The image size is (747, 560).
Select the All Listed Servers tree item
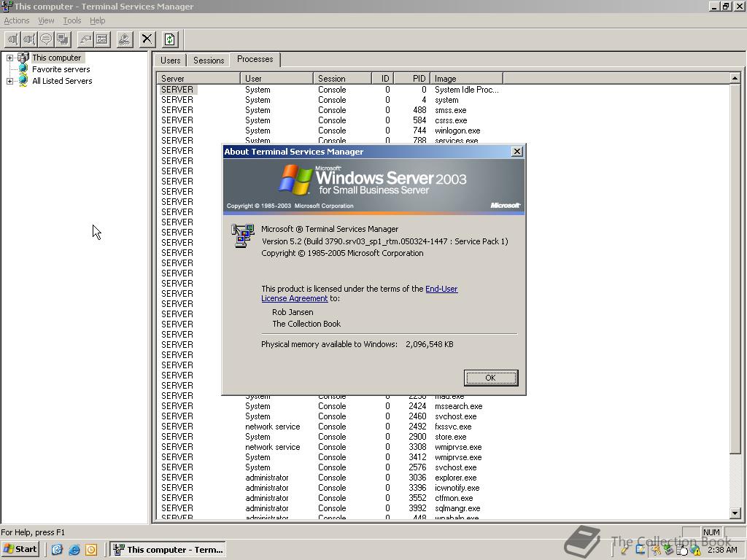(62, 81)
